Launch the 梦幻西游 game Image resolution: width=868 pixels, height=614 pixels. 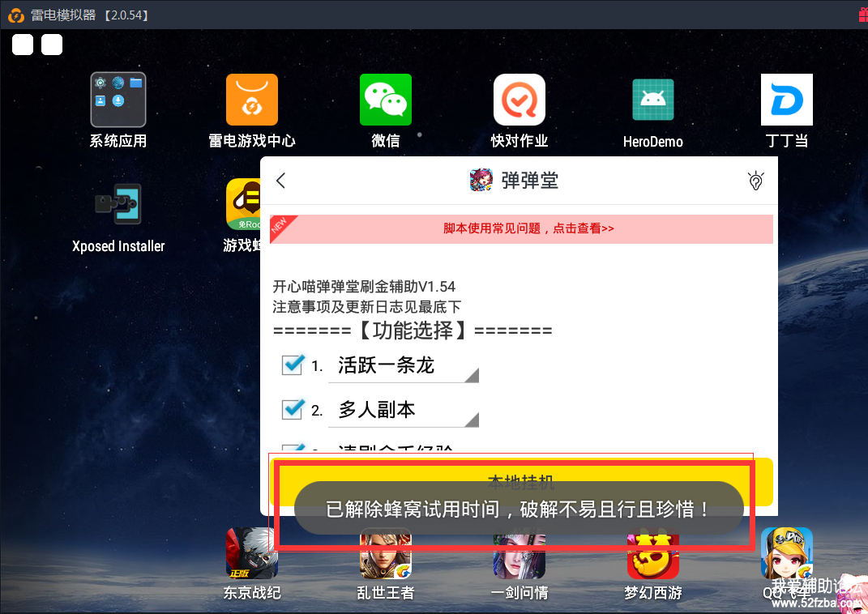coord(653,556)
